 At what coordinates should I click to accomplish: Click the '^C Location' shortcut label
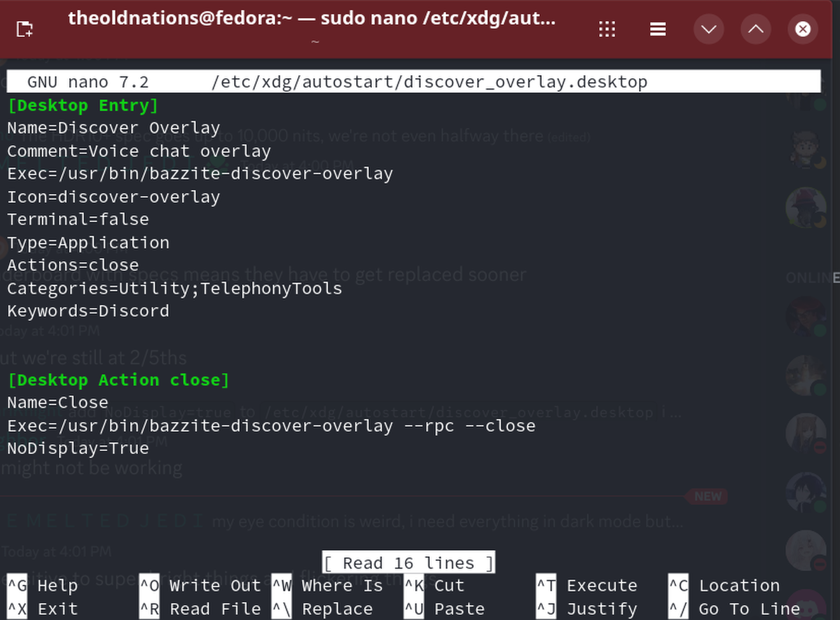point(724,586)
